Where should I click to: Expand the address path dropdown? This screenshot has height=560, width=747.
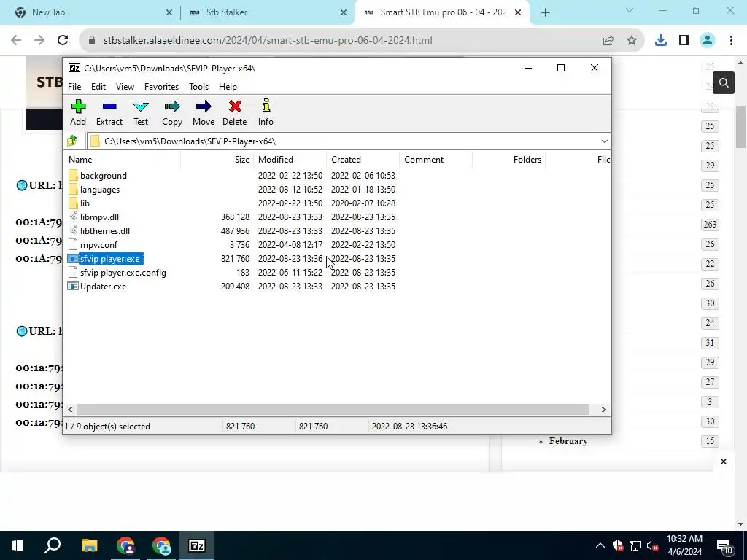click(604, 141)
